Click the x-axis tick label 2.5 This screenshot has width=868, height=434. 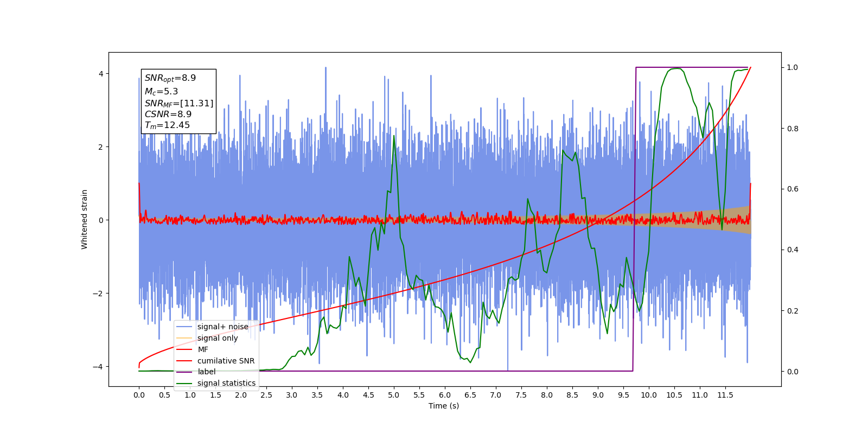[266, 395]
